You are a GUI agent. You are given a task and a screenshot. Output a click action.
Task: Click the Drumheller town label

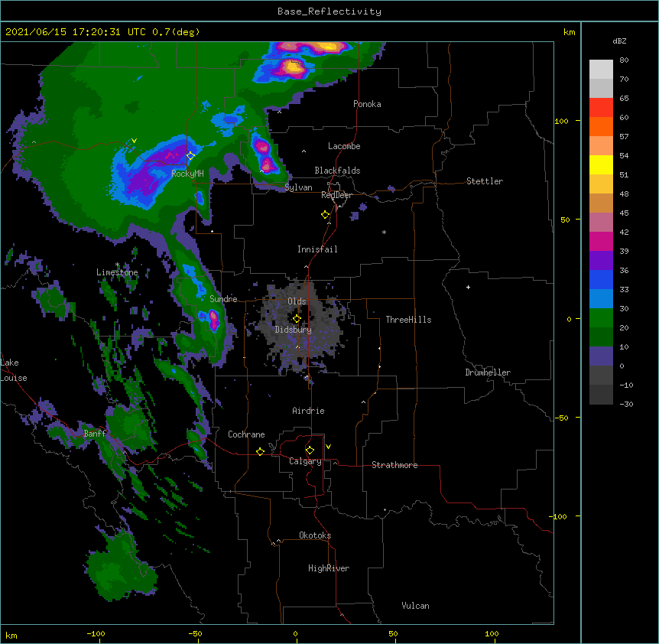488,372
